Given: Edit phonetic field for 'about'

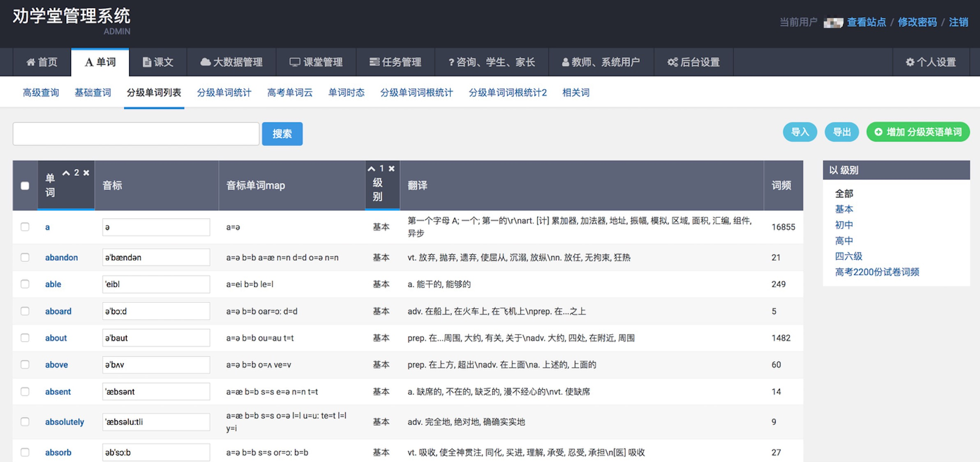Looking at the screenshot, I should click(x=156, y=338).
